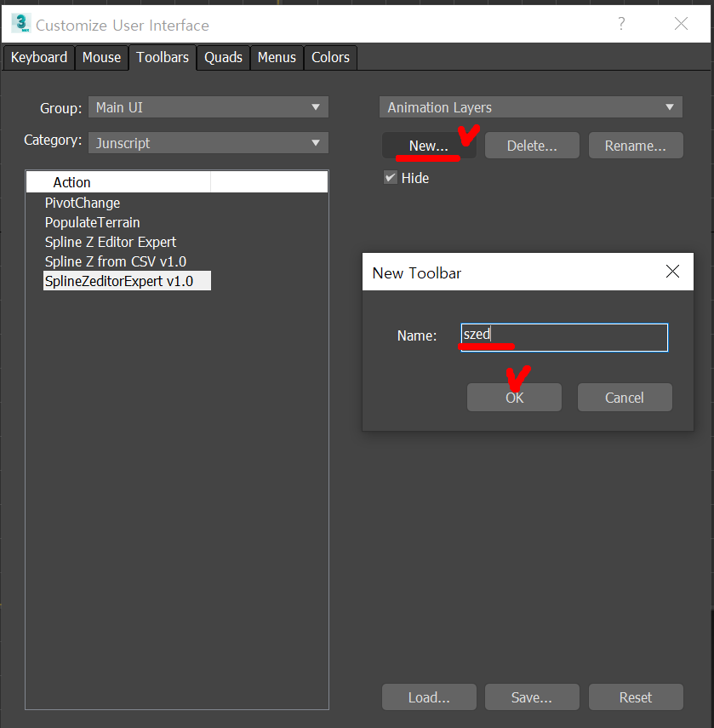Click the Action column header
This screenshot has width=714, height=728.
[x=118, y=182]
